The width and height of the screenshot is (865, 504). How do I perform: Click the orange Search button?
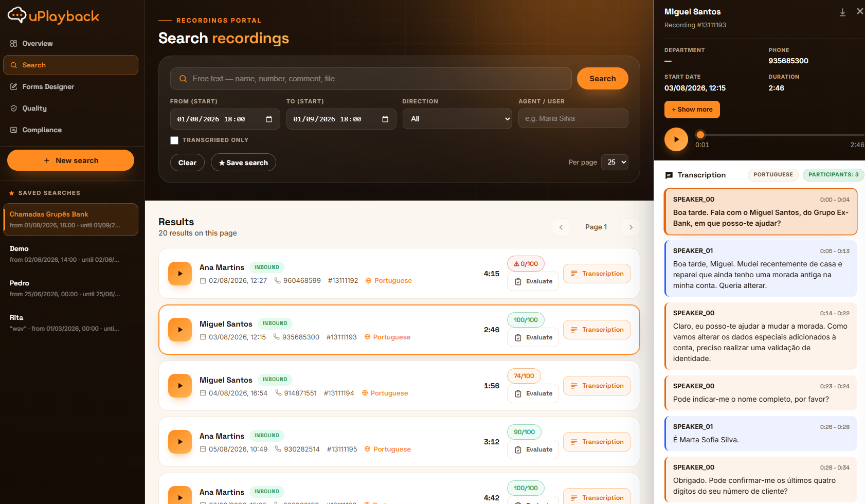click(603, 79)
